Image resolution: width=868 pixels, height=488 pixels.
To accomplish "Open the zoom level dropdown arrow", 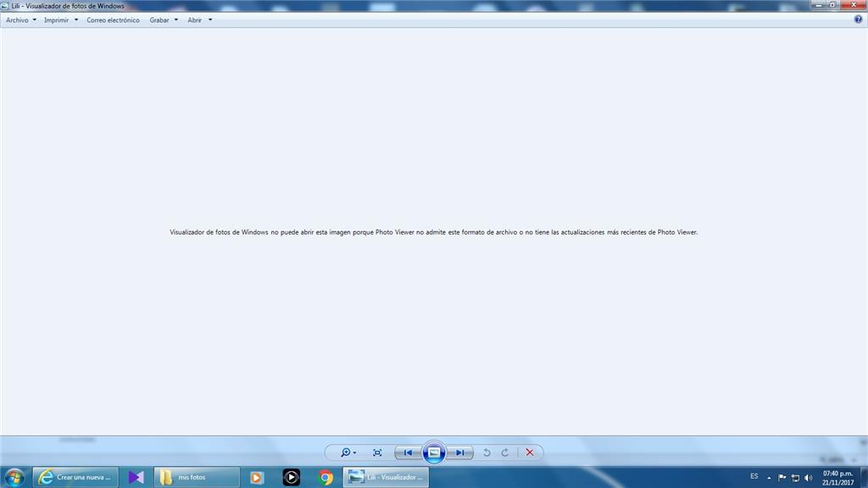I will tap(355, 453).
